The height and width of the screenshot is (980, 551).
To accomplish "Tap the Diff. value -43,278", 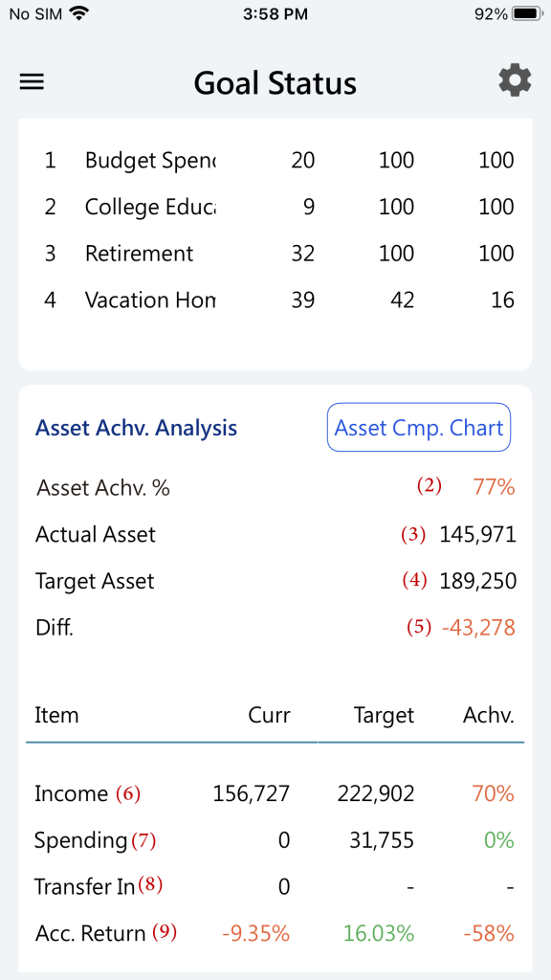I will pyautogui.click(x=478, y=628).
